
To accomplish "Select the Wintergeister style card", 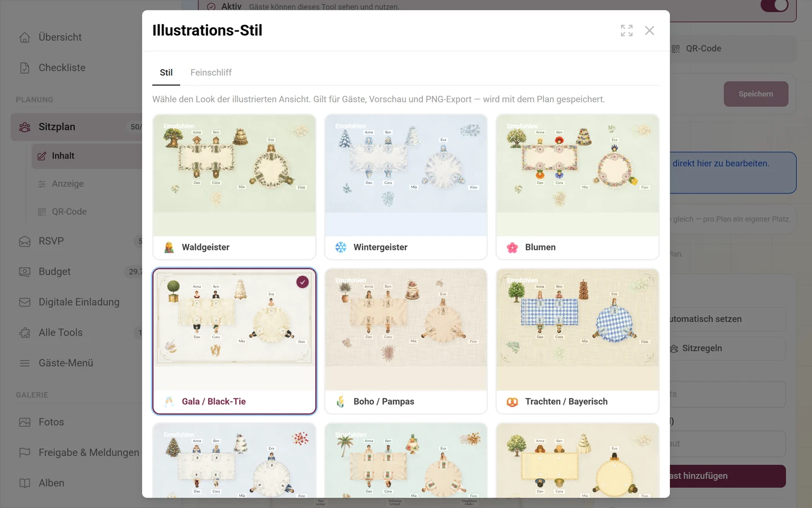I will click(406, 187).
